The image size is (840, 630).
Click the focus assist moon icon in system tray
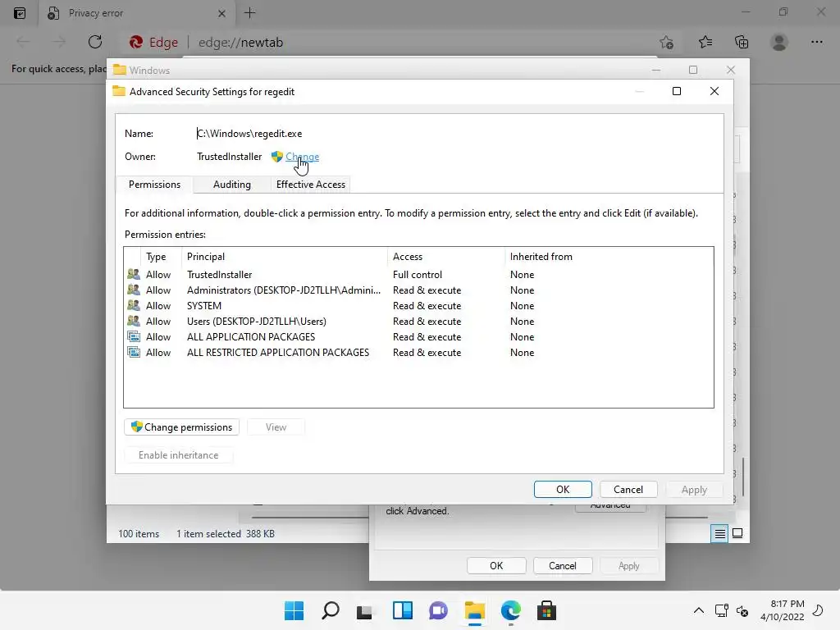coord(818,610)
